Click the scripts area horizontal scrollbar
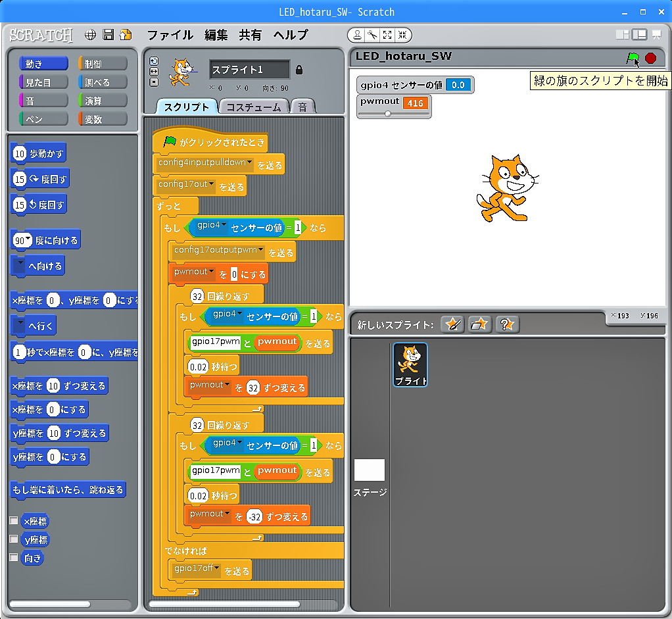Image resolution: width=672 pixels, height=619 pixels. tap(224, 605)
